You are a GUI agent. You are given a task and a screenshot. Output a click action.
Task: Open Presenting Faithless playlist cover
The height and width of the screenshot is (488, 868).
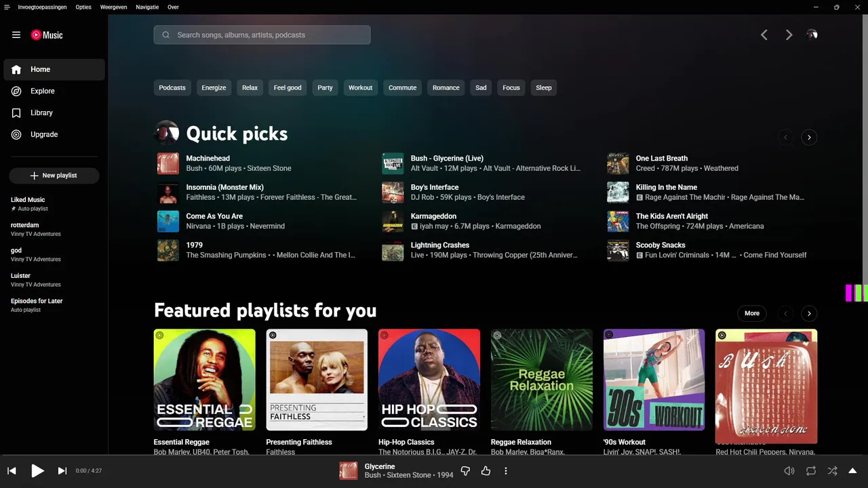click(x=317, y=380)
